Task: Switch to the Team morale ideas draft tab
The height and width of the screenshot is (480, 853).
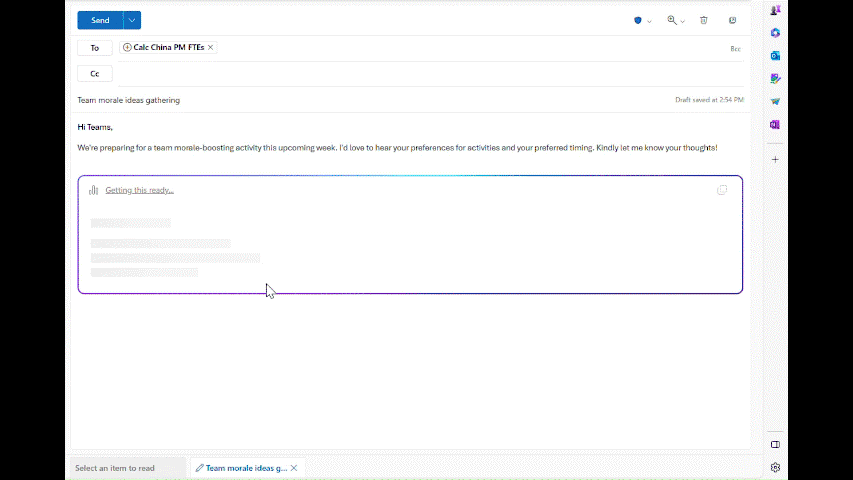Action: click(x=246, y=468)
